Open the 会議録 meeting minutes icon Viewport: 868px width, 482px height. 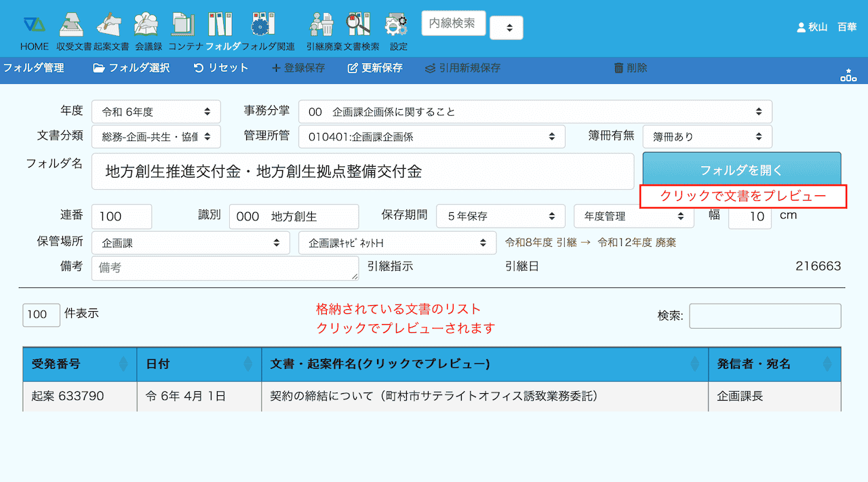[148, 25]
